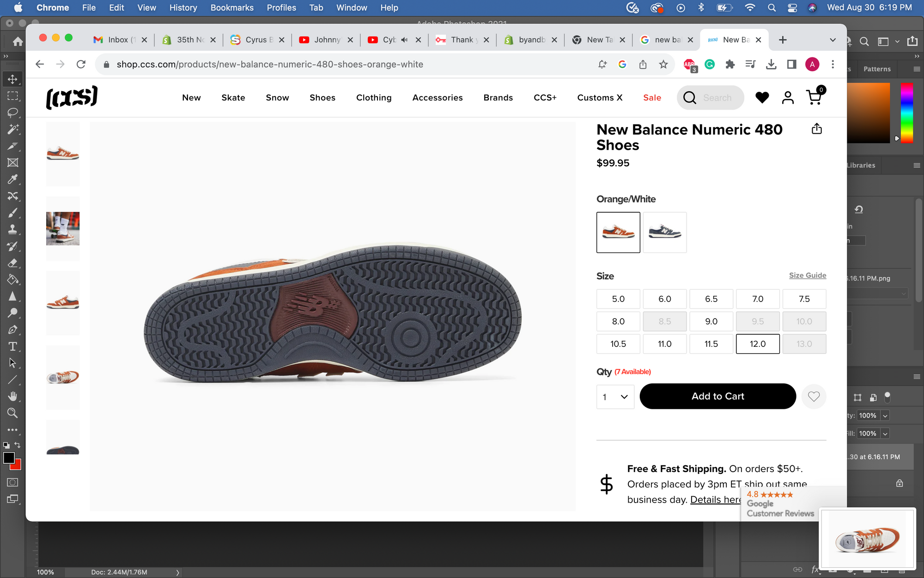Select the on-foot shoe thumbnail image
Viewport: 924px width, 578px height.
click(x=63, y=228)
